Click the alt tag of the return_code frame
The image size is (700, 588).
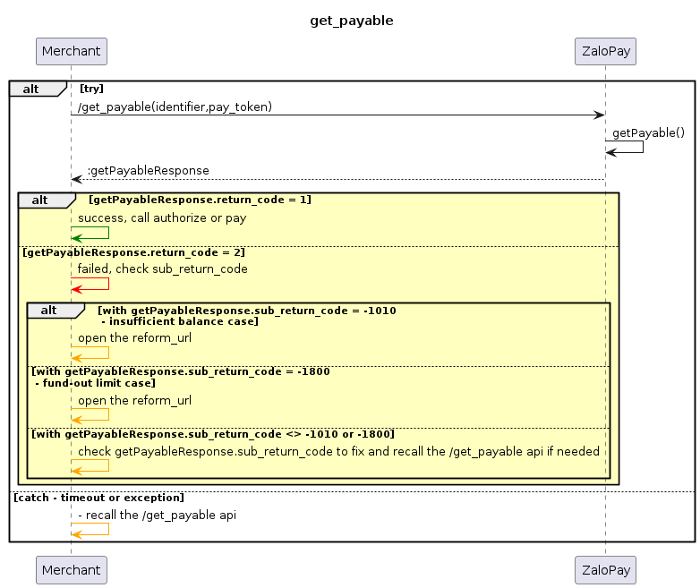(47, 200)
